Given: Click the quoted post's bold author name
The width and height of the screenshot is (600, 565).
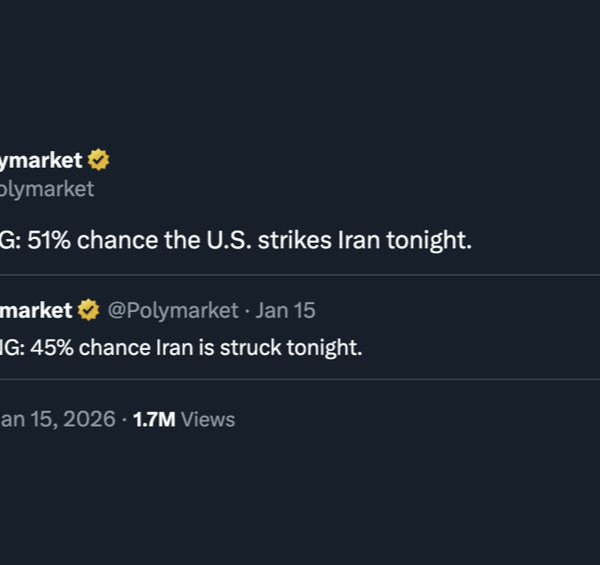Looking at the screenshot, I should click(x=36, y=311).
